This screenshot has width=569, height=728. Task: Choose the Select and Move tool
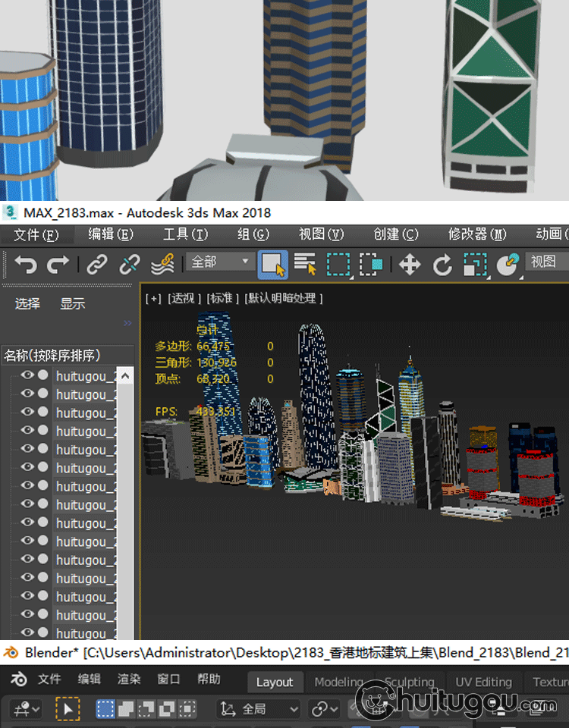(410, 264)
